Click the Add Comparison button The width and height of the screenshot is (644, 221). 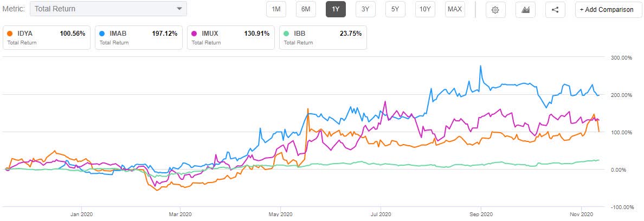[606, 9]
